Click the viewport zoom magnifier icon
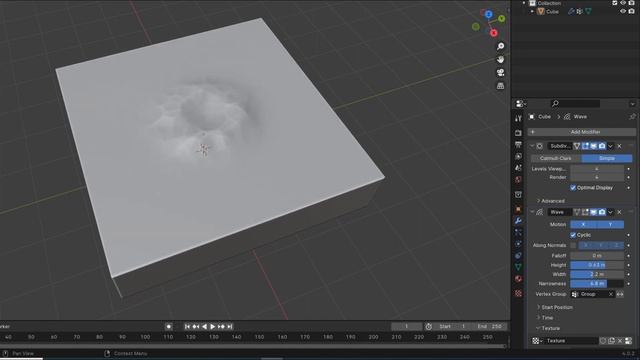 pyautogui.click(x=500, y=47)
